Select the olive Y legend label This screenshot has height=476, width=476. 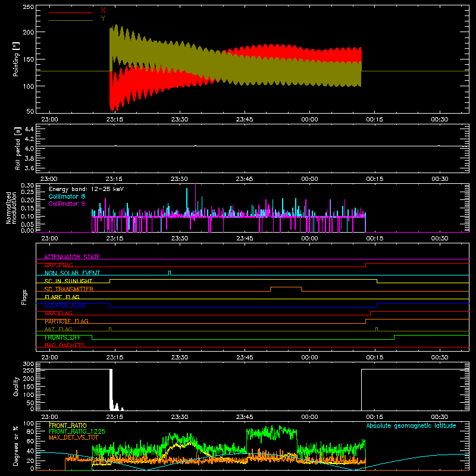coord(103,18)
